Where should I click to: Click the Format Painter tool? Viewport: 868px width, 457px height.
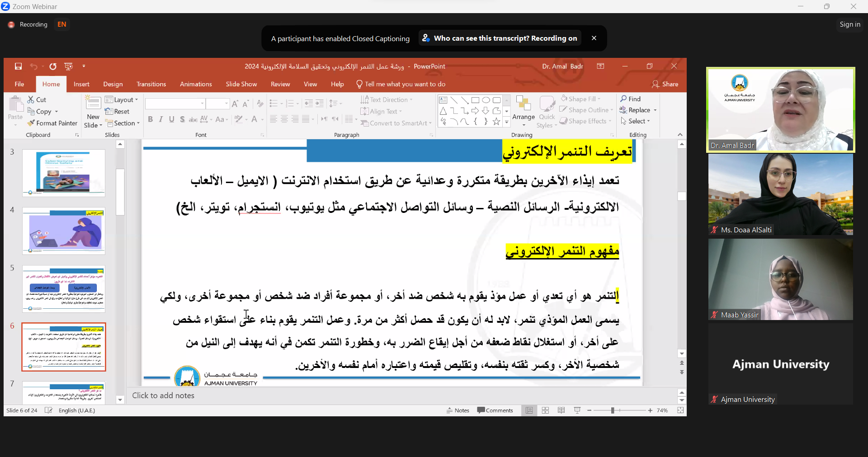[52, 123]
